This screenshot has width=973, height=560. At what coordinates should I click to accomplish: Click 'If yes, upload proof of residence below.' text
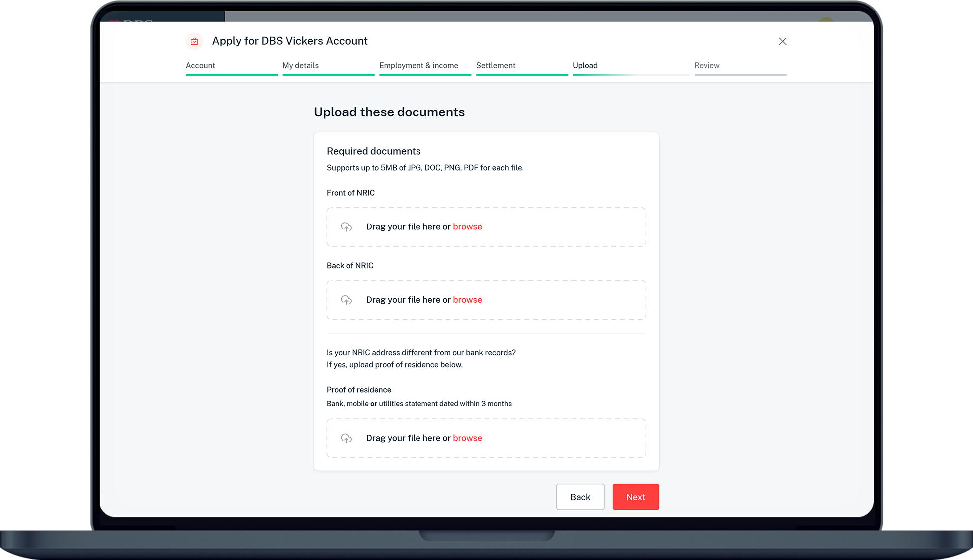[x=395, y=365]
